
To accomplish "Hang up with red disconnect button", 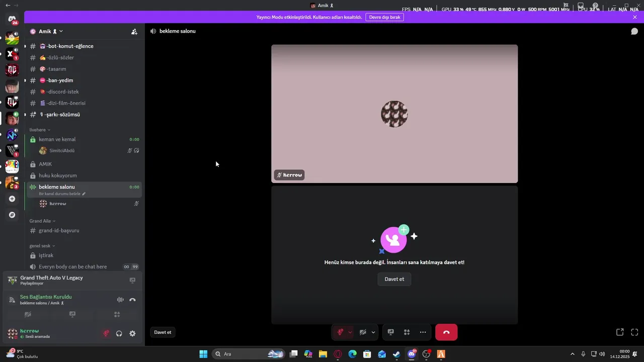I will click(446, 332).
